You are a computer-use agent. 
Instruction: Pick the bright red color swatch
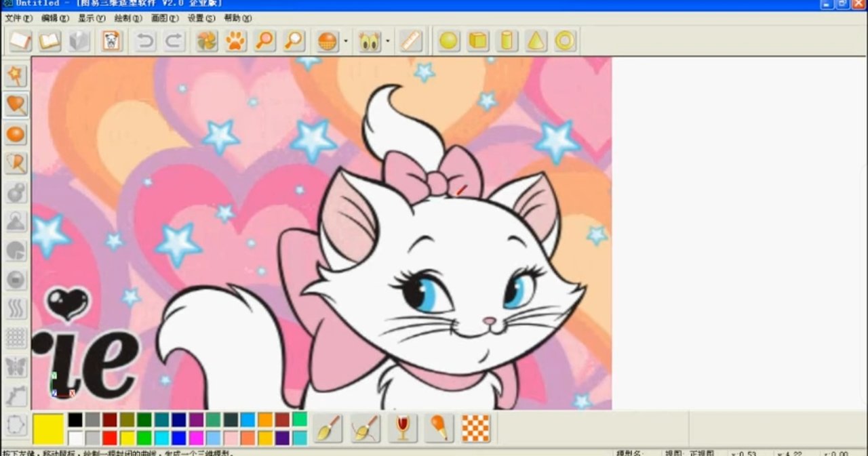point(110,438)
